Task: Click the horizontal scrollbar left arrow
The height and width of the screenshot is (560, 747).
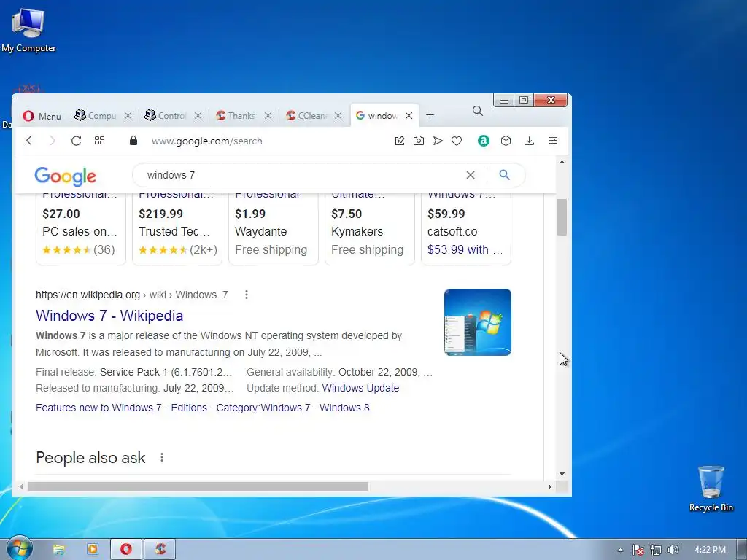Action: (21, 486)
